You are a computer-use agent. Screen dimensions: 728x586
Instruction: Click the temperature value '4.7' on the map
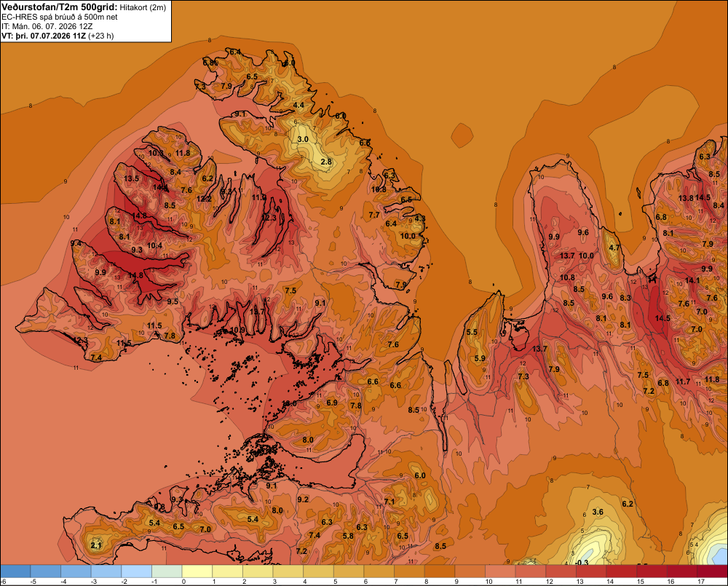pos(614,248)
